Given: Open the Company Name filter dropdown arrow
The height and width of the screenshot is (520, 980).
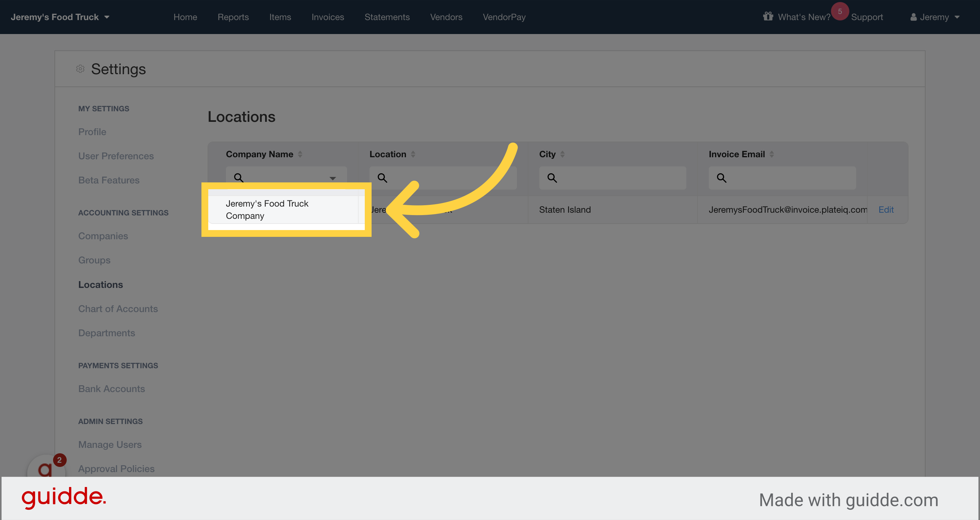Looking at the screenshot, I should click(333, 178).
